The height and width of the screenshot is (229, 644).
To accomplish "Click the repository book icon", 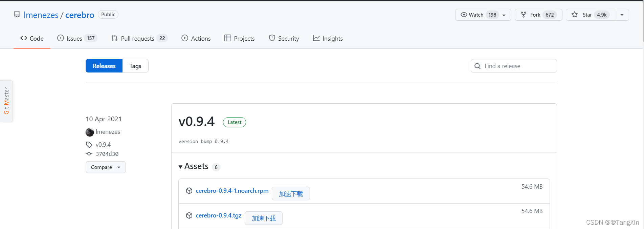I will [17, 14].
